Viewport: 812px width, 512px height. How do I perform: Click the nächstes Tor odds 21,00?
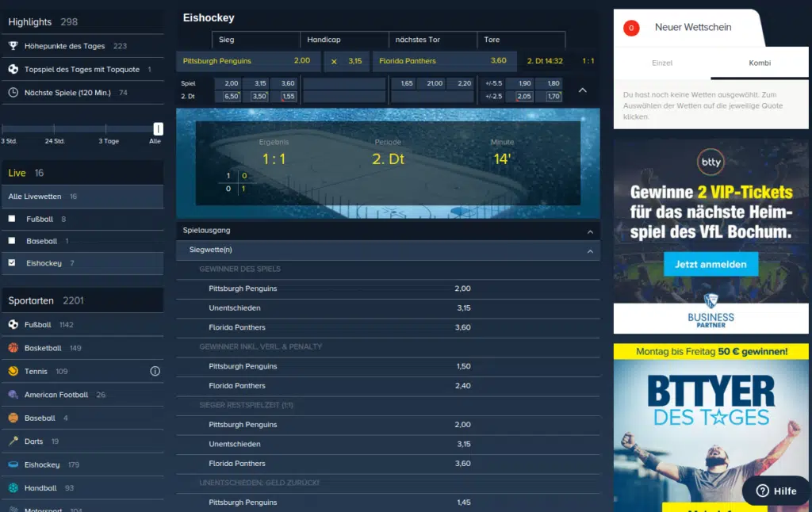[435, 83]
